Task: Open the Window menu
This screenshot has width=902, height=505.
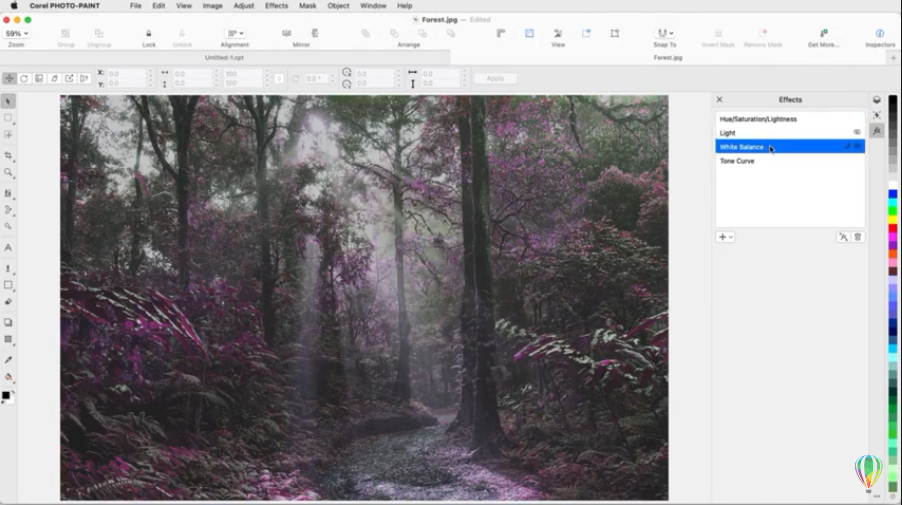Action: [373, 6]
